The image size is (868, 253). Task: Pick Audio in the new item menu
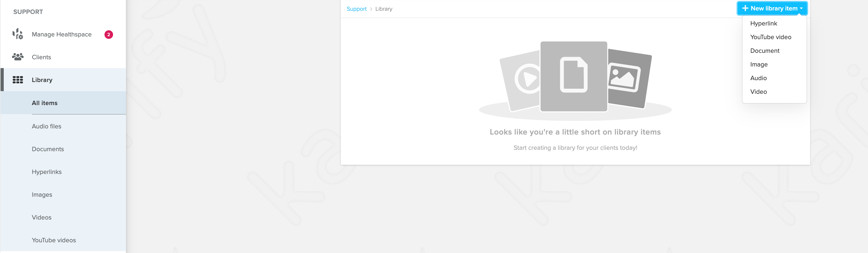click(758, 78)
